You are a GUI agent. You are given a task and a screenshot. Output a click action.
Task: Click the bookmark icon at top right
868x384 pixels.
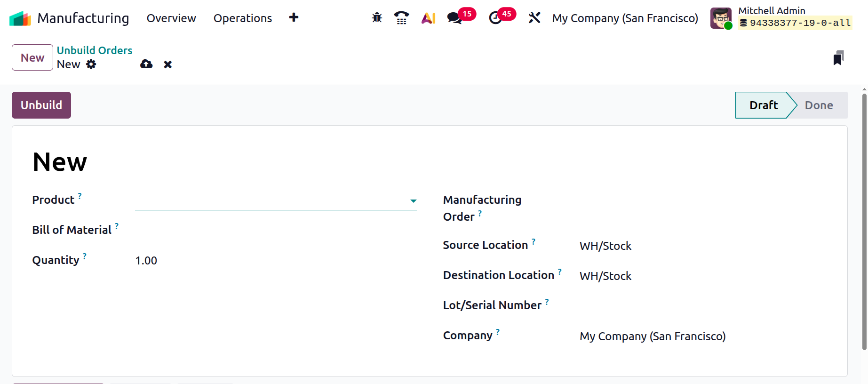point(838,58)
